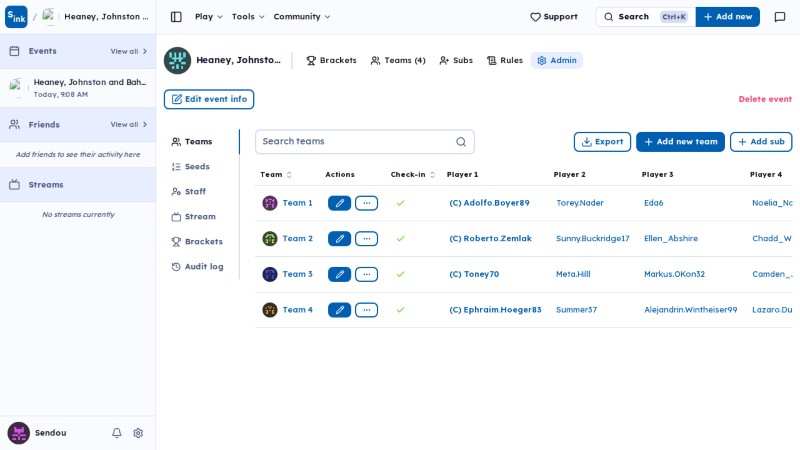Click Team 3 avatar icon
The height and width of the screenshot is (450, 800).
(269, 274)
